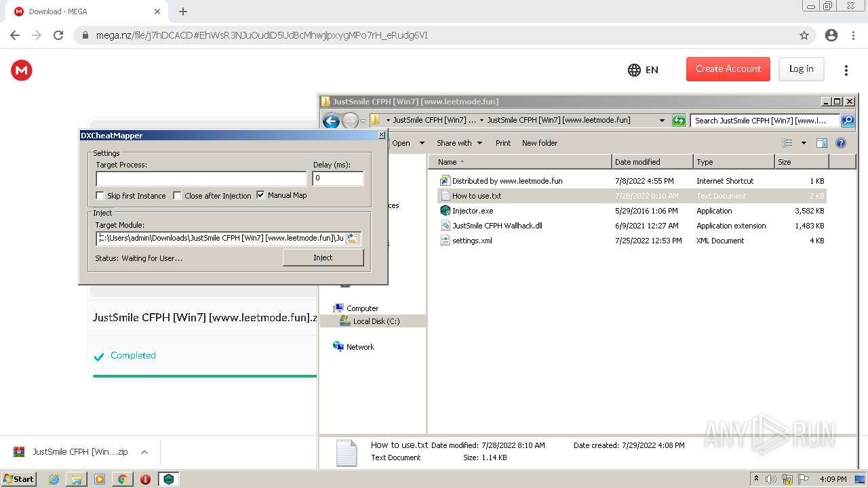Select settings.xml file icon
This screenshot has height=488, width=868.
[445, 241]
